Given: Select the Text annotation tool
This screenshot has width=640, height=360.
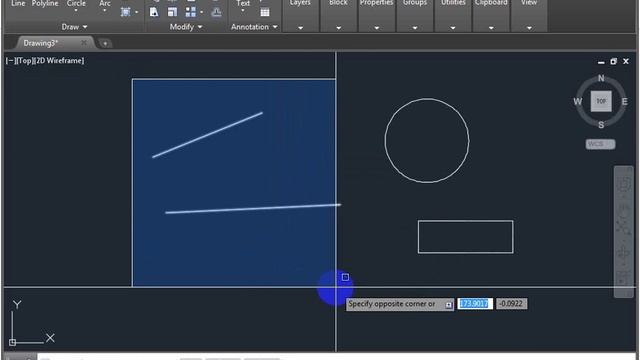Looking at the screenshot, I should (243, 4).
